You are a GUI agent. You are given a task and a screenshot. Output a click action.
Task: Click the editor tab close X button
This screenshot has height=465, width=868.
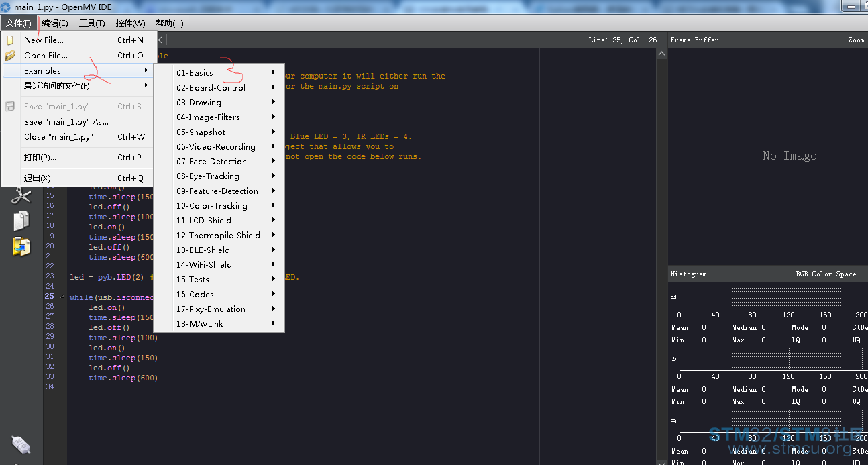(160, 40)
